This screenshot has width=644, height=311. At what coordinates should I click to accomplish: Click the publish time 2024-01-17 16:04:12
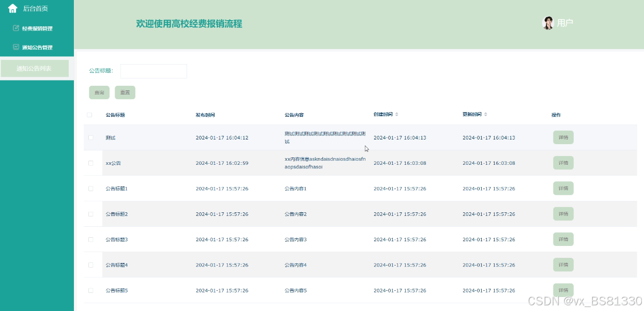(222, 138)
